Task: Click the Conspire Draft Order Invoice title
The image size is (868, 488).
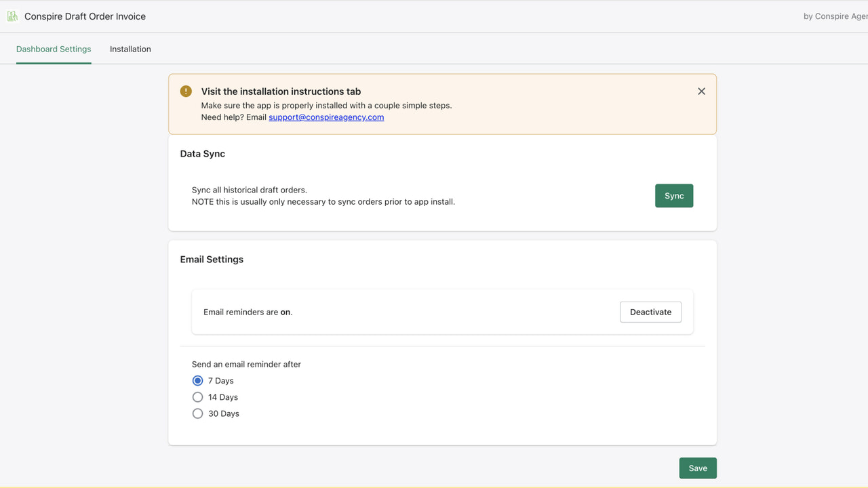Action: pyautogui.click(x=84, y=16)
